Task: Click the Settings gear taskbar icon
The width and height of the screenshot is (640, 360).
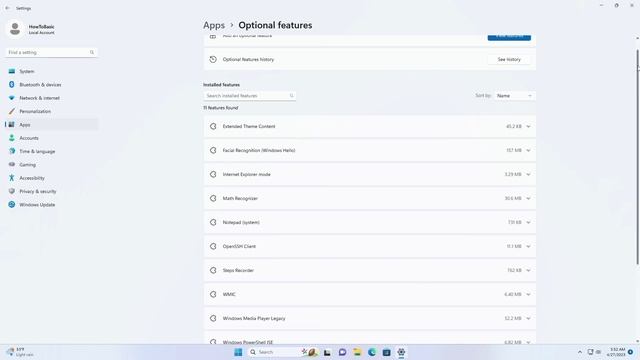Action: (x=401, y=352)
